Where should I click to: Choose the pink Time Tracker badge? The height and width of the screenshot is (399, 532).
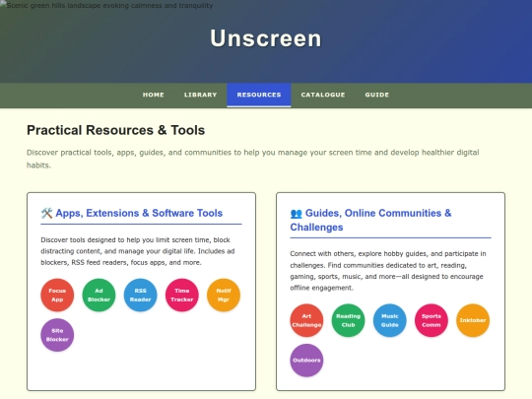pos(182,296)
